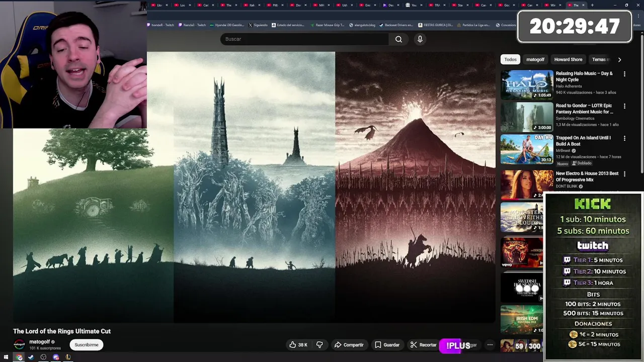This screenshot has width=644, height=362.
Task: Click the 101 K suscriptores text
Action: tap(45, 348)
